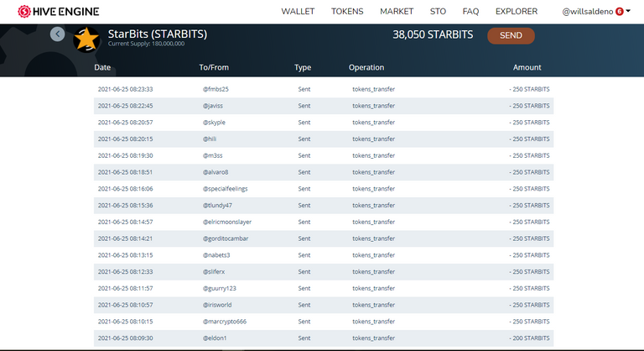The width and height of the screenshot is (644, 351).
Task: Click the StarBits star token icon
Action: tap(86, 40)
